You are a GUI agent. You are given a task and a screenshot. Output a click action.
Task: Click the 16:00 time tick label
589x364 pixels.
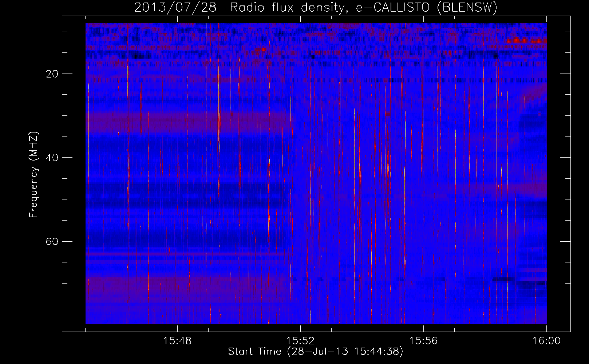[546, 341]
